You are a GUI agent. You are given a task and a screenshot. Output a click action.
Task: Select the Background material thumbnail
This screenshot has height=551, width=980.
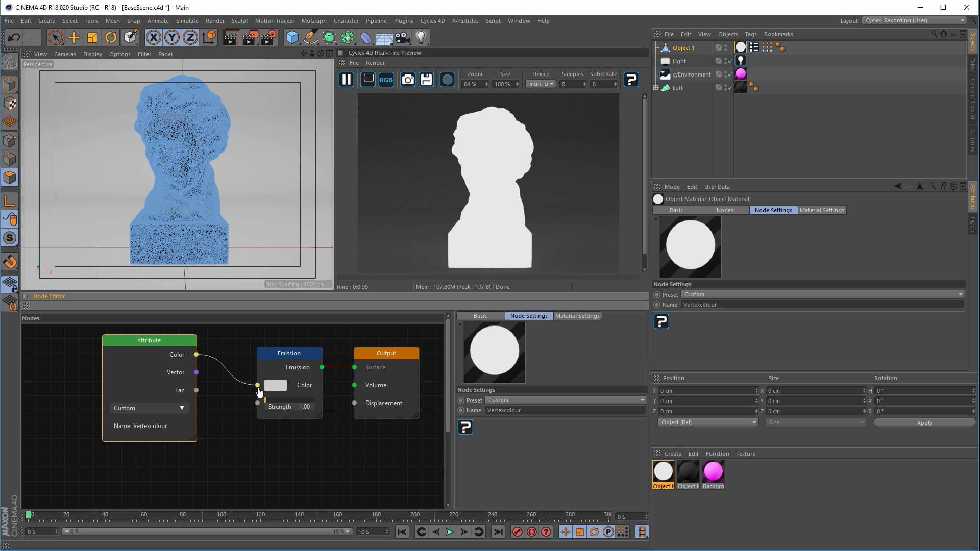point(713,472)
